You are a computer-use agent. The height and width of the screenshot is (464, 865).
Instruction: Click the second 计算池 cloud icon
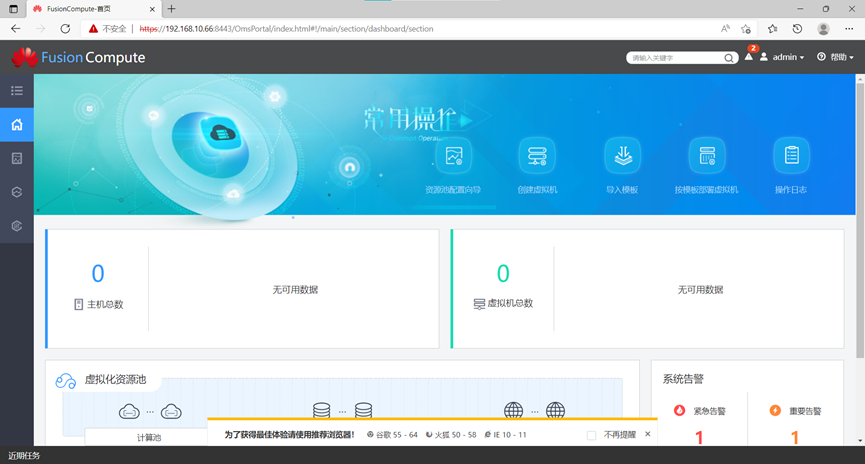[x=171, y=412]
